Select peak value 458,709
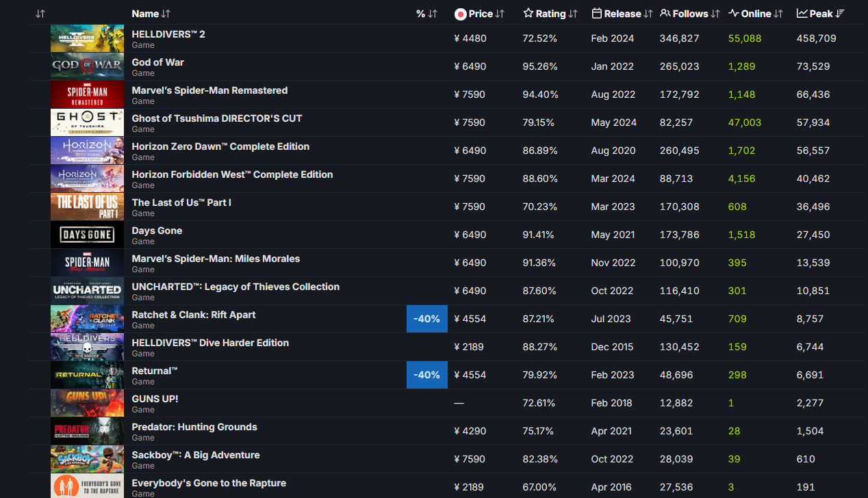Screen dimensions: 868x498 coord(817,38)
